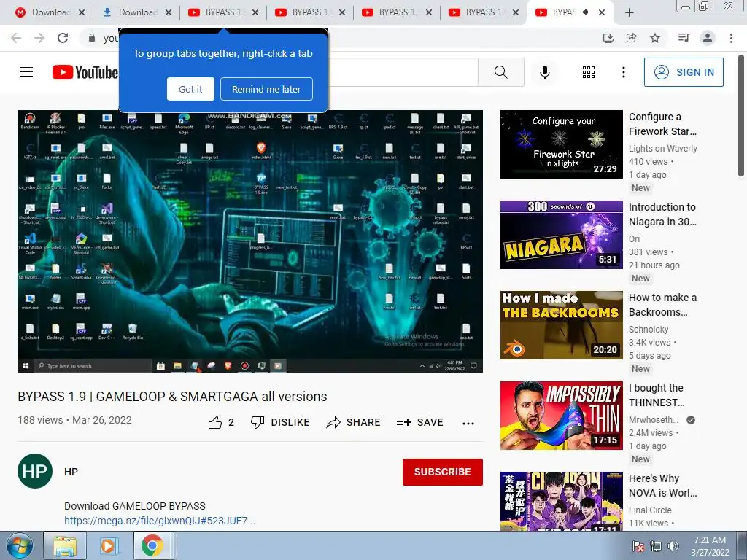Click SAVE to playlist button
Image resolution: width=747 pixels, height=560 pixels.
(419, 422)
